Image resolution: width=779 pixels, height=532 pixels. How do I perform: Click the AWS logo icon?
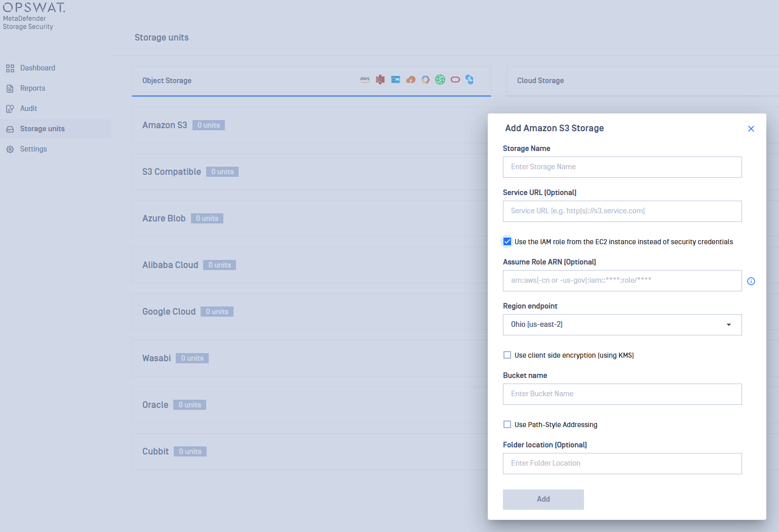365,80
